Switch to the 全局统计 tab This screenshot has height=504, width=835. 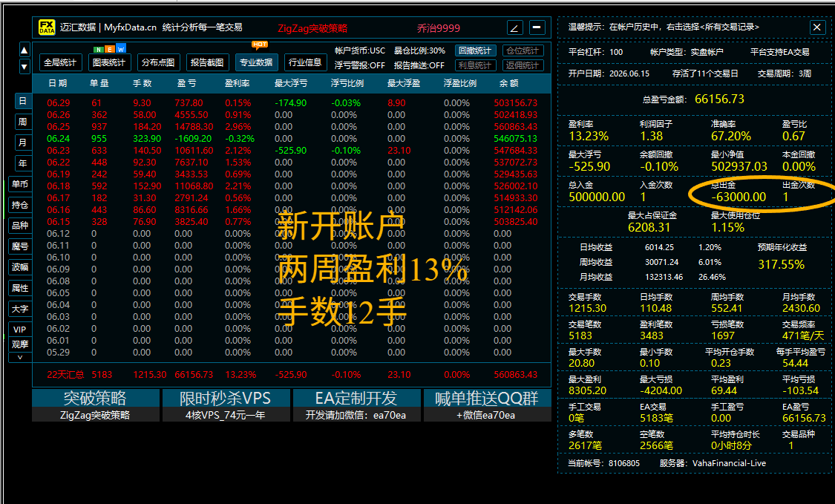[x=60, y=62]
